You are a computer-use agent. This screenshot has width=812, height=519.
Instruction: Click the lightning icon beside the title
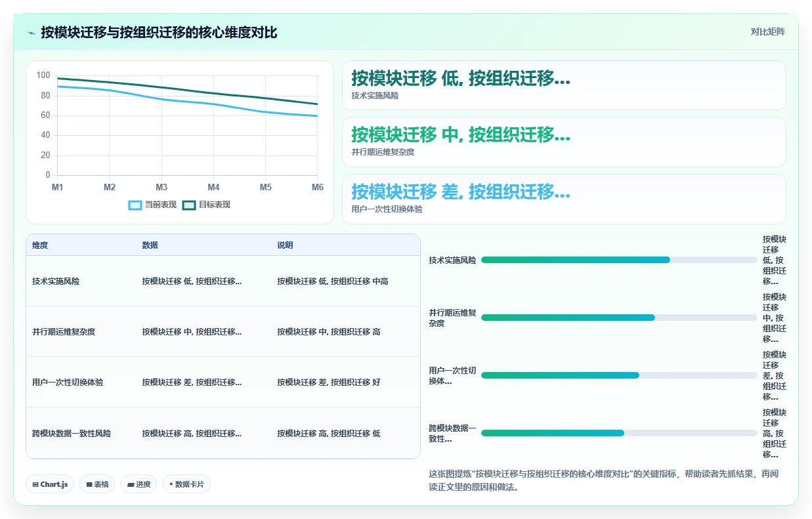coord(32,32)
